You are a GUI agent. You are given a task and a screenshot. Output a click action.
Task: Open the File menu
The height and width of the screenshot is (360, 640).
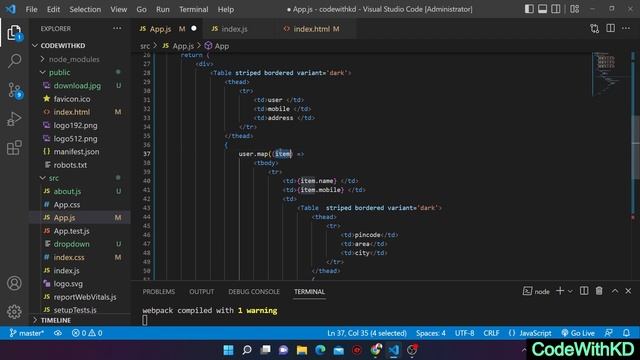[31, 9]
